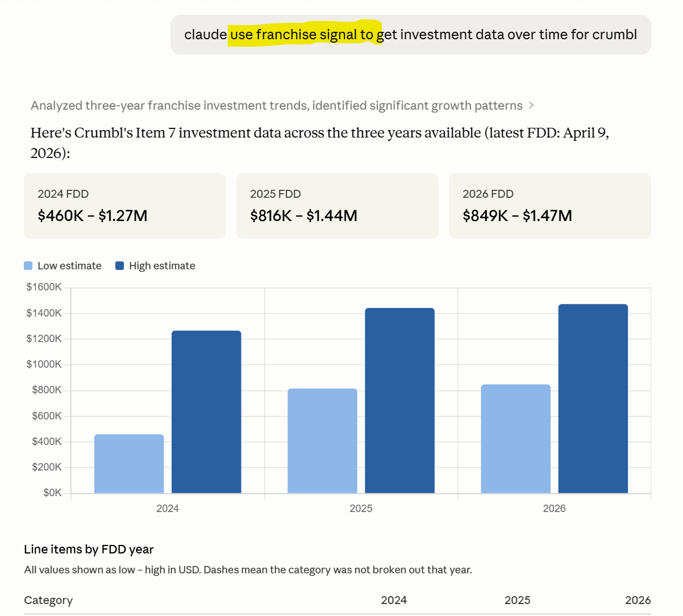The width and height of the screenshot is (683, 616).
Task: Toggle the Low estimate legend label
Action: (x=69, y=266)
